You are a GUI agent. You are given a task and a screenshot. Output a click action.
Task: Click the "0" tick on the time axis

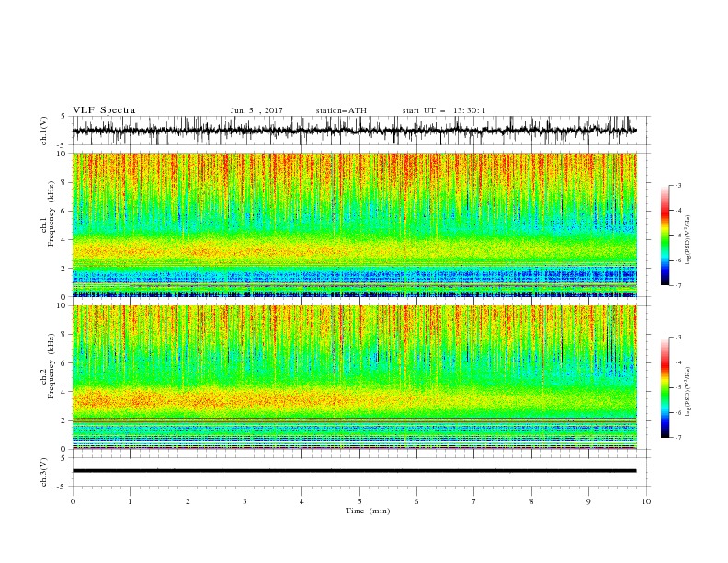point(73,501)
